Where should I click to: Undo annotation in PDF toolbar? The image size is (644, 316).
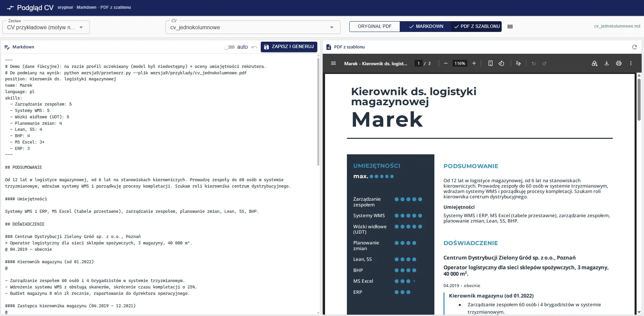(534, 63)
